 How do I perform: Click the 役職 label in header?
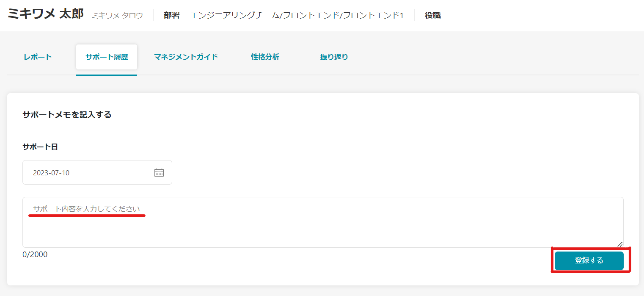(433, 16)
